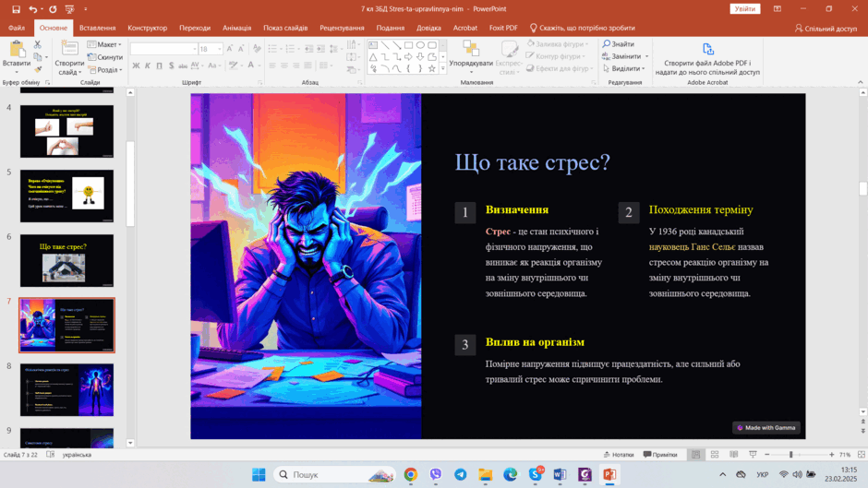The height and width of the screenshot is (488, 868).
Task: Switch to slide sorter view icon
Action: click(x=715, y=454)
